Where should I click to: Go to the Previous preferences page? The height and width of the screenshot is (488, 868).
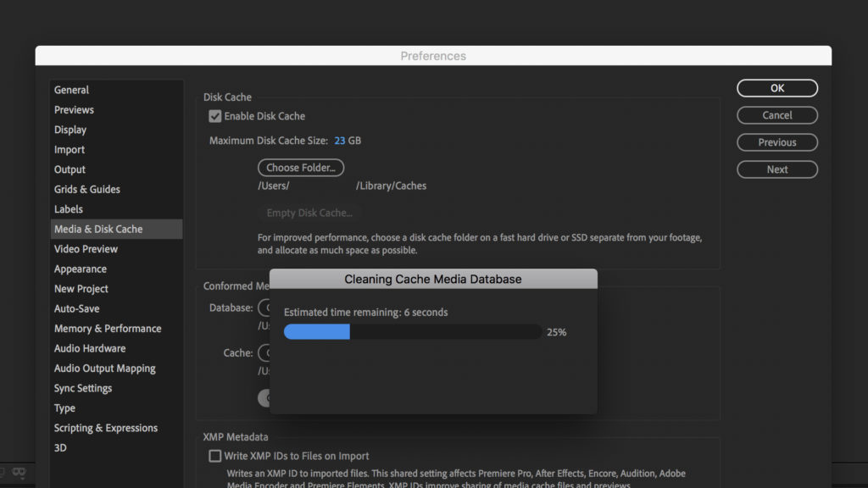click(776, 142)
